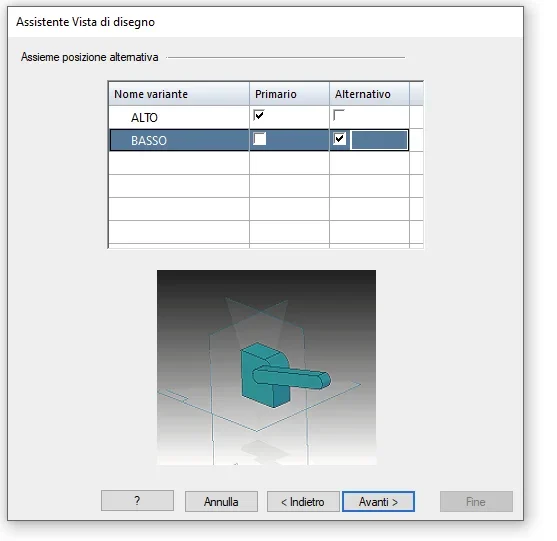557x541 pixels.
Task: Open help with the question mark button
Action: 137,501
